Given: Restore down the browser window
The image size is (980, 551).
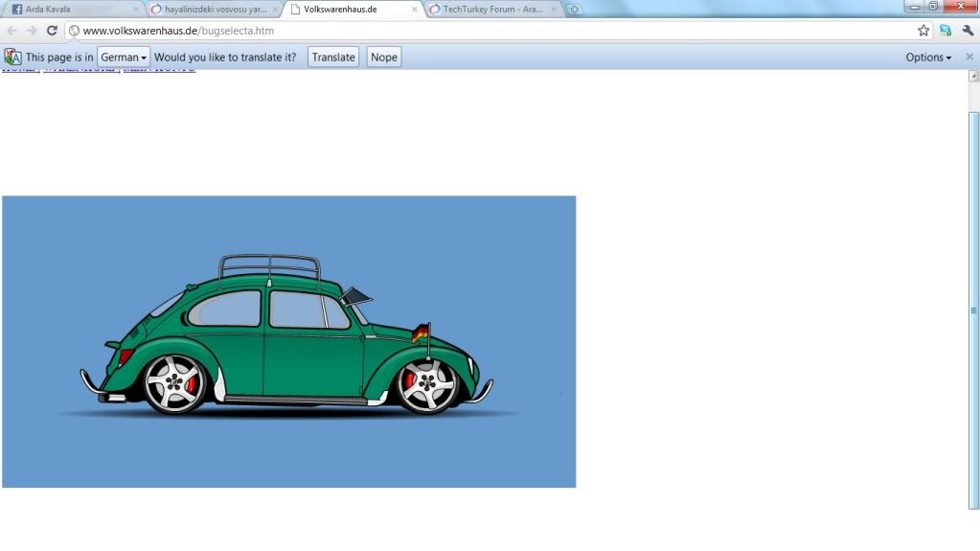Looking at the screenshot, I should coord(933,7).
